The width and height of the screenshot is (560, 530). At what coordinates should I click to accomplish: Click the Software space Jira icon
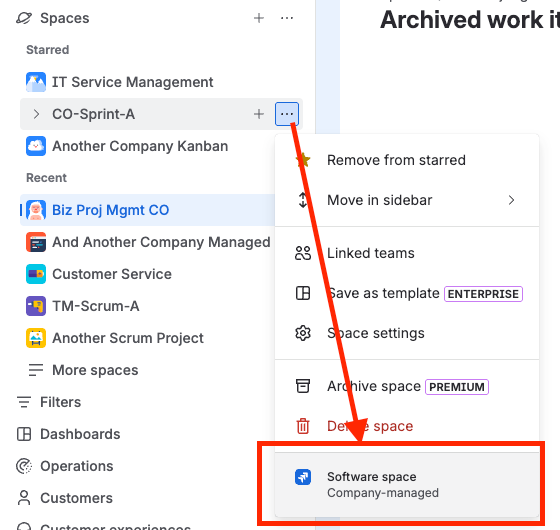[303, 477]
